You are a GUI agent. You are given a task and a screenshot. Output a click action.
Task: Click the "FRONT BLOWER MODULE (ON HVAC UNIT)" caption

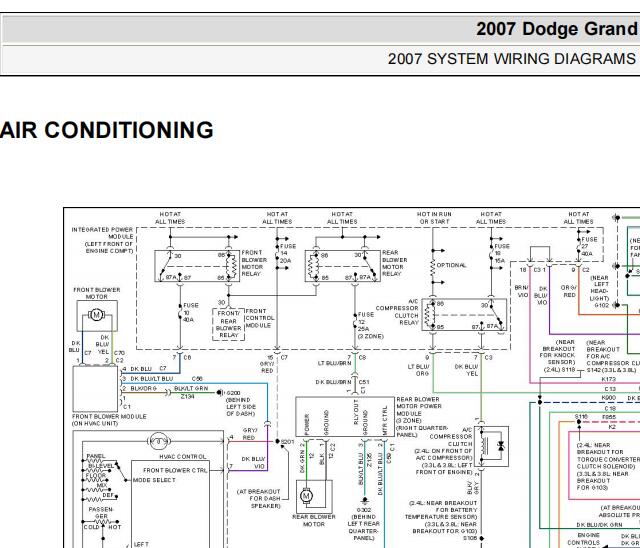click(x=109, y=420)
